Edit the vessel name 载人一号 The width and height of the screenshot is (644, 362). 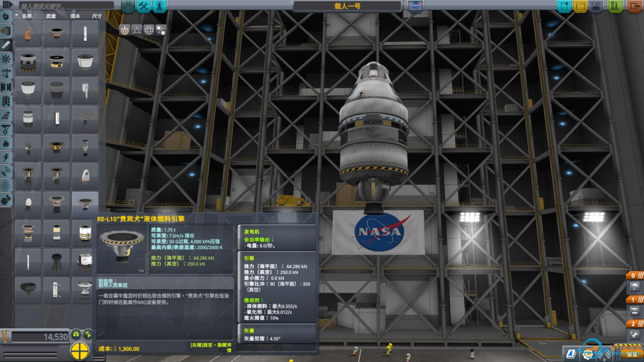tap(347, 6)
